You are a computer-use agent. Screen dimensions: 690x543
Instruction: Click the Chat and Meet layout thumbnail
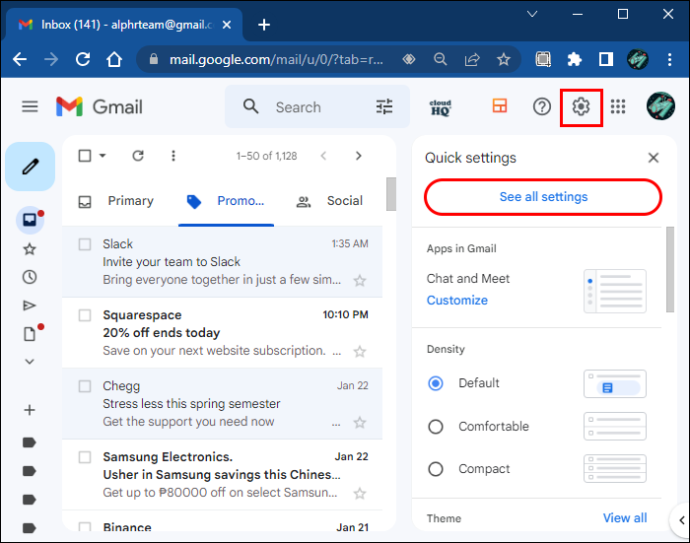pos(615,291)
